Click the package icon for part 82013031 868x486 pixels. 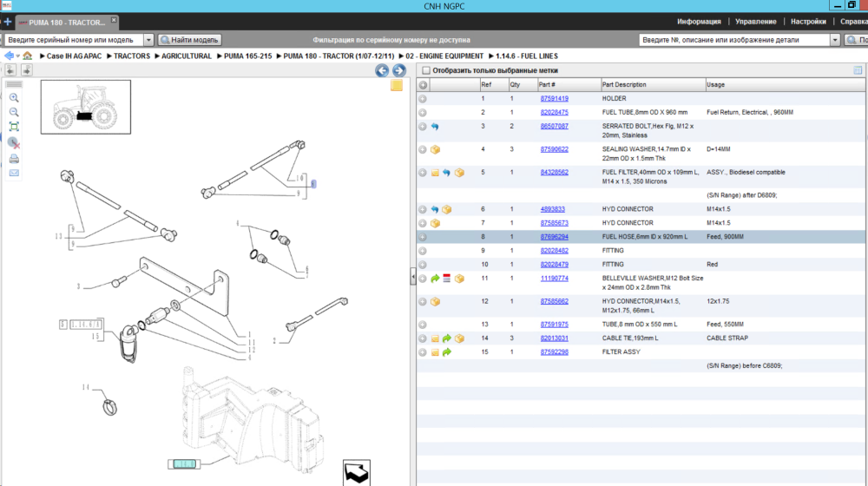tap(459, 338)
